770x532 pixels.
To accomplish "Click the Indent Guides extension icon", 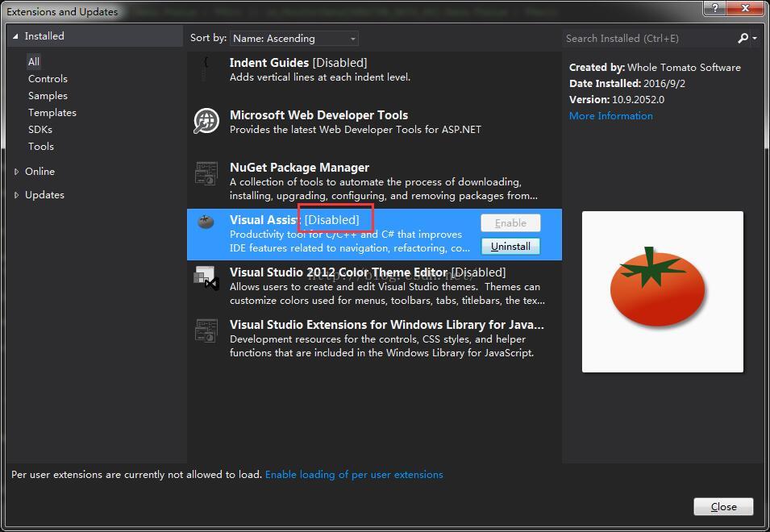I will [206, 69].
